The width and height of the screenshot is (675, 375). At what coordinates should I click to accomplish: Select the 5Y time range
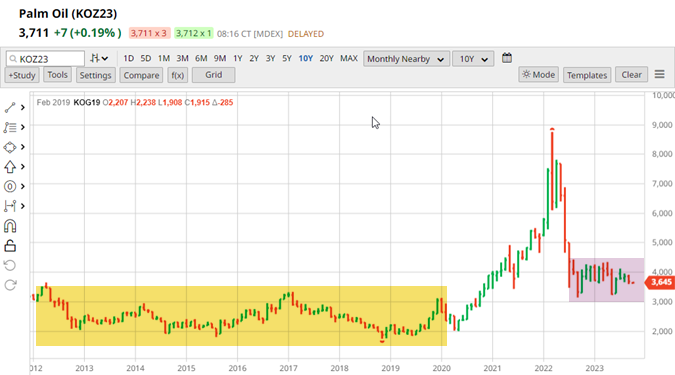(x=287, y=58)
